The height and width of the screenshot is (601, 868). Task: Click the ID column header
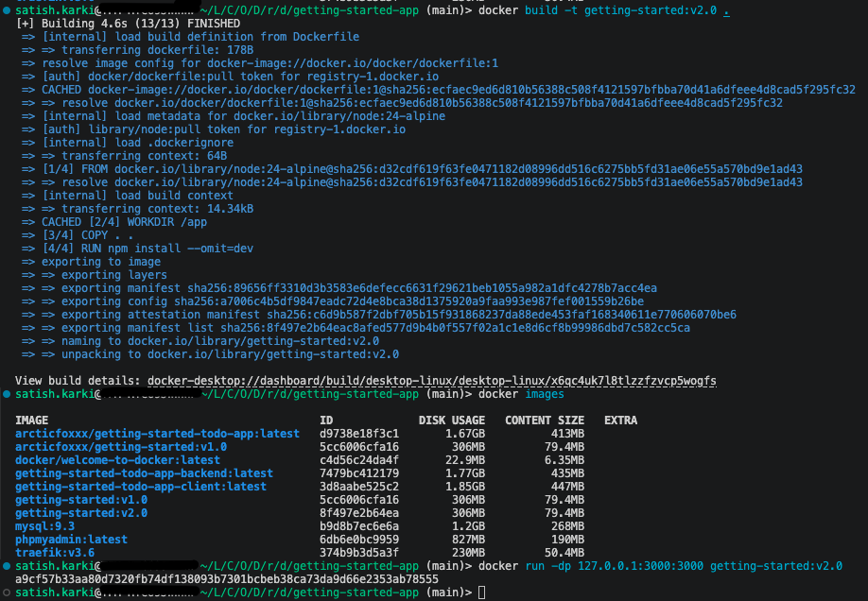tap(326, 420)
